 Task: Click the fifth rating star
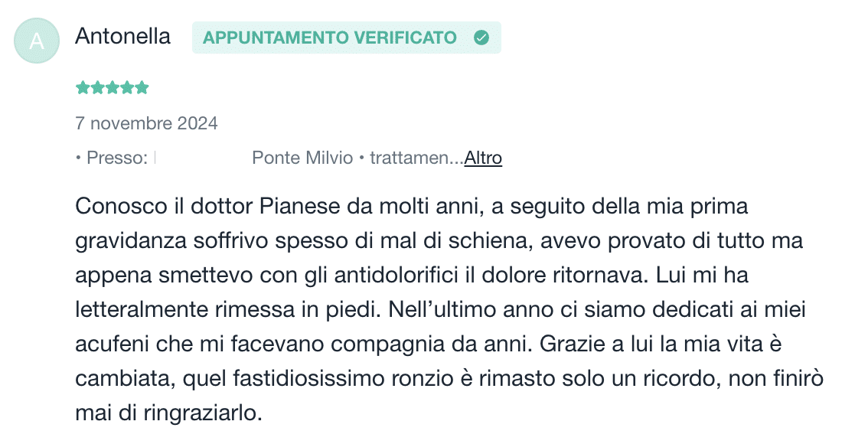[x=141, y=88]
